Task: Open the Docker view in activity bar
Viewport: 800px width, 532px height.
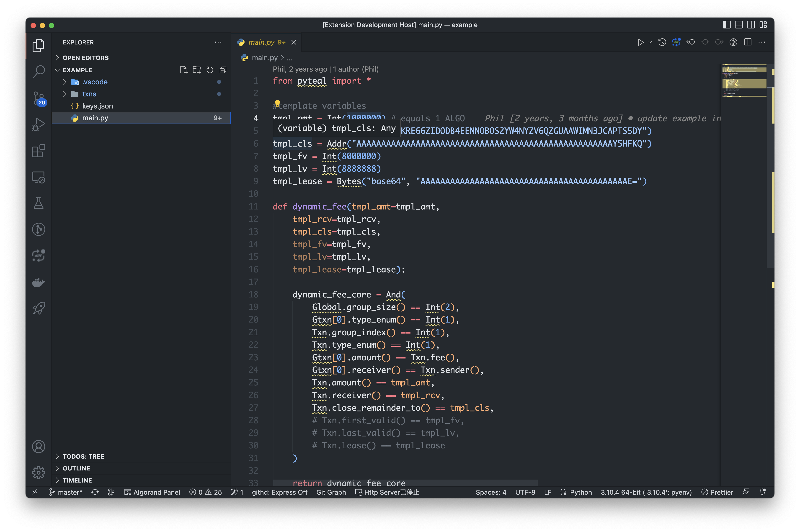Action: (x=38, y=282)
